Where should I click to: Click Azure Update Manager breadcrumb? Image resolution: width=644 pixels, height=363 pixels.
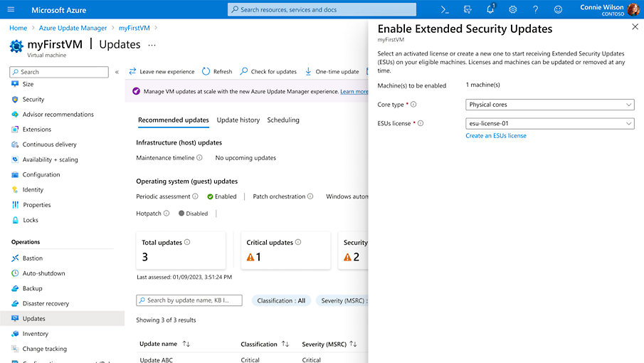[x=73, y=28]
